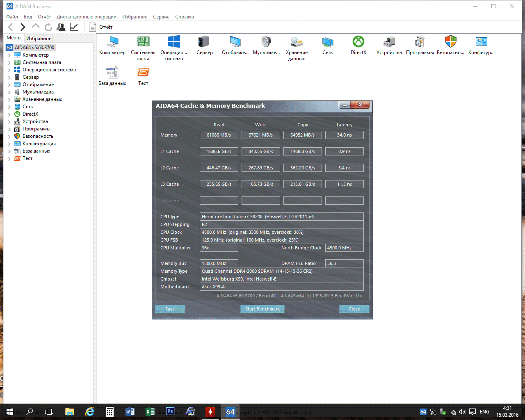
Task: Select Конфигурация in the sidebar tree
Action: pyautogui.click(x=39, y=144)
